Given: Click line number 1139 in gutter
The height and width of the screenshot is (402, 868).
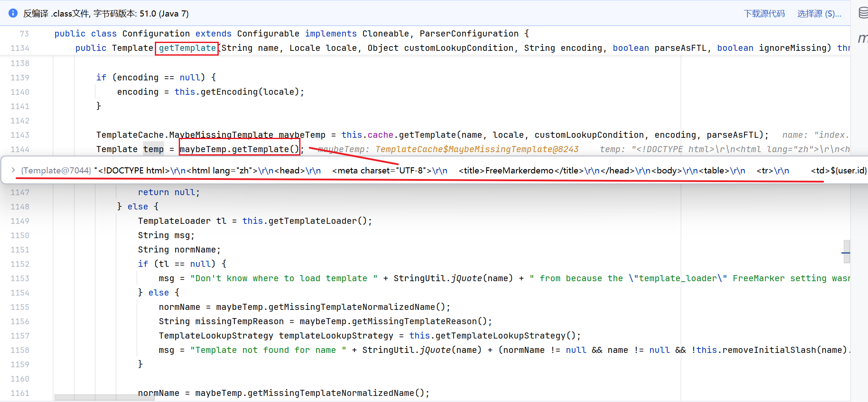Looking at the screenshot, I should click(x=20, y=77).
